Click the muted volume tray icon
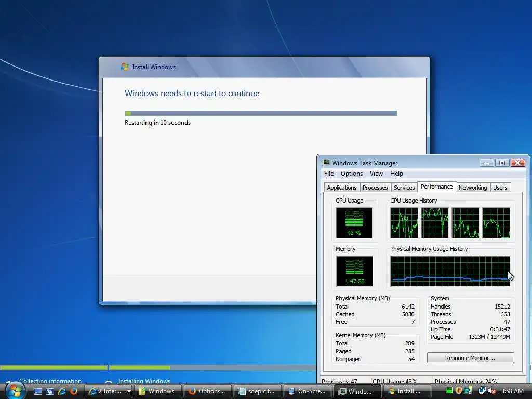Viewport: 532px width, 399px height. [492, 391]
